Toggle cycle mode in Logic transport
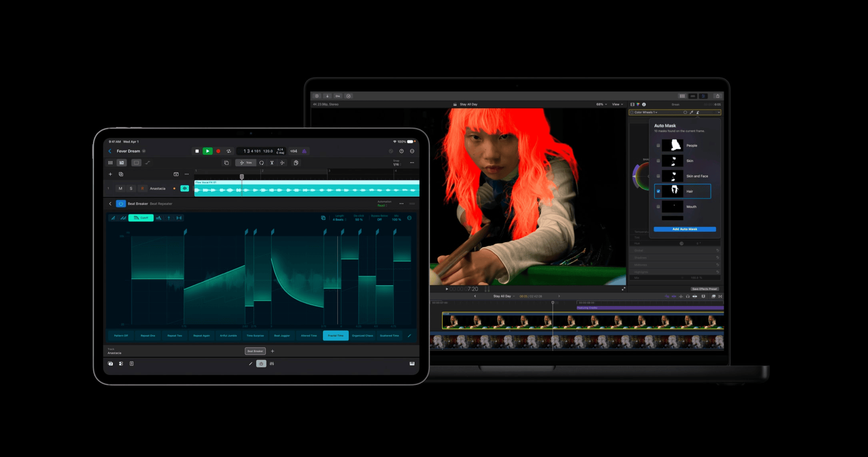Viewport: 868px width, 457px height. (229, 151)
